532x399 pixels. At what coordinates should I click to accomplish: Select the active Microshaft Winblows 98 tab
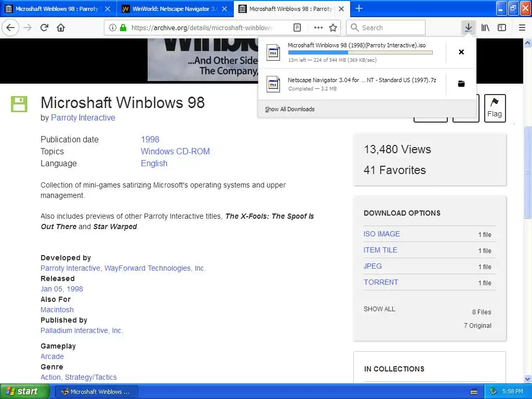point(292,9)
